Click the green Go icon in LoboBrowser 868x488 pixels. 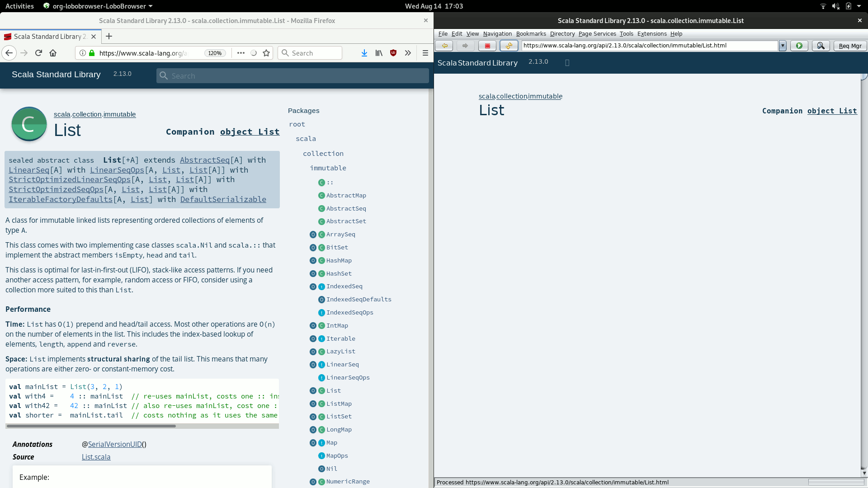click(x=799, y=46)
